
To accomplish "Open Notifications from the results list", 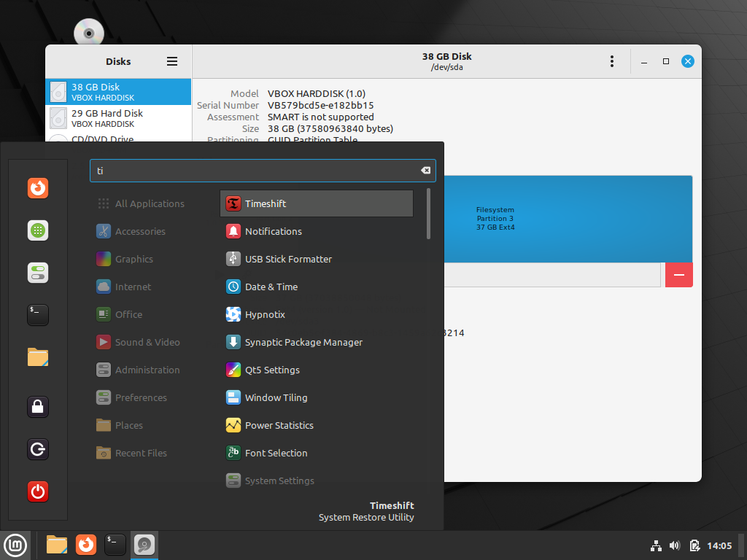I will tap(317, 231).
